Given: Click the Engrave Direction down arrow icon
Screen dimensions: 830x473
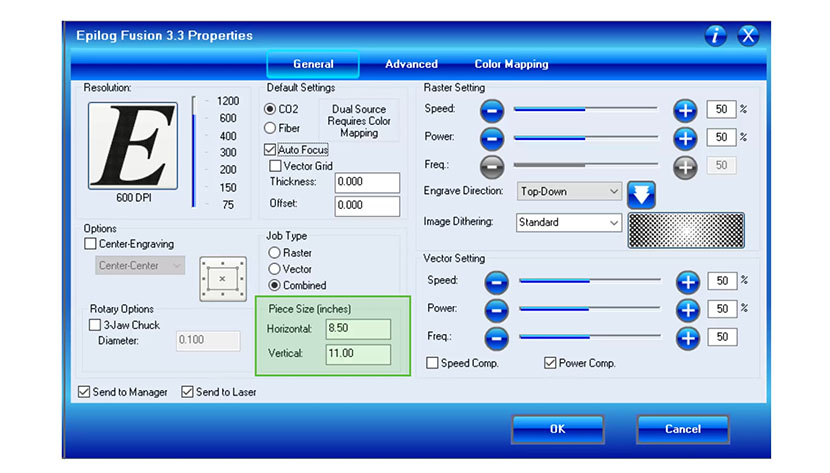Looking at the screenshot, I should 640,193.
